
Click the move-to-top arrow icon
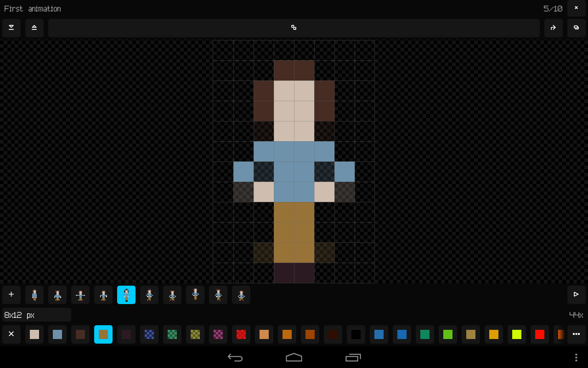click(34, 28)
